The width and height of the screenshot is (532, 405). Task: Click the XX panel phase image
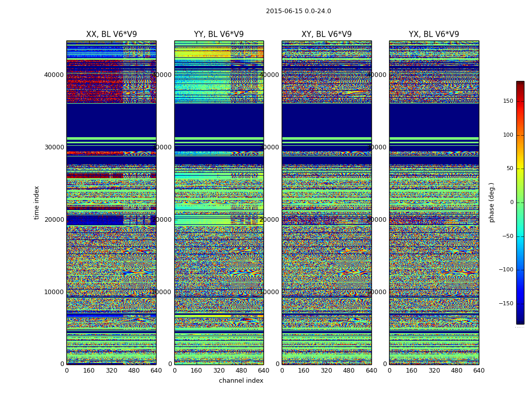click(111, 202)
